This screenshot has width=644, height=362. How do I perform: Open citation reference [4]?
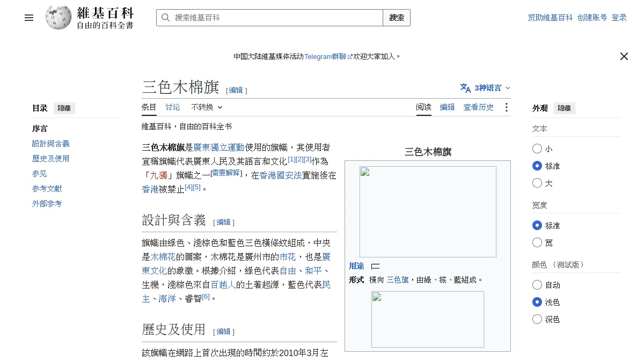(x=188, y=187)
